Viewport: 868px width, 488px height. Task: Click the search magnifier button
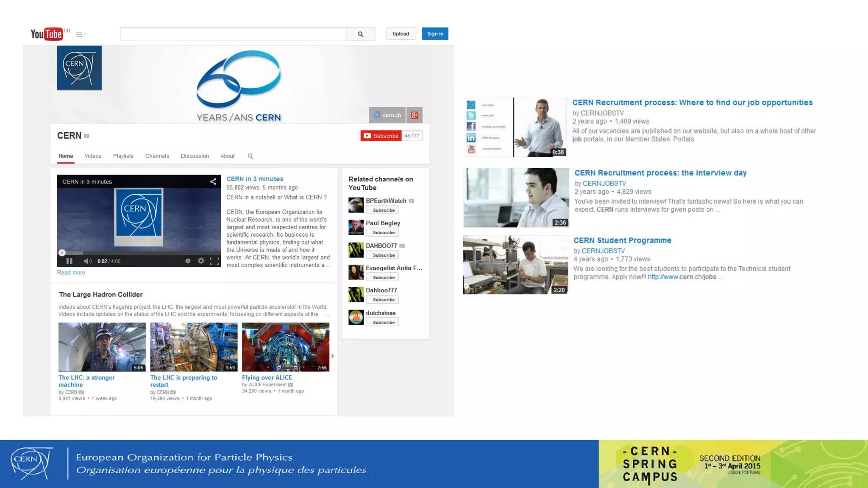[360, 34]
